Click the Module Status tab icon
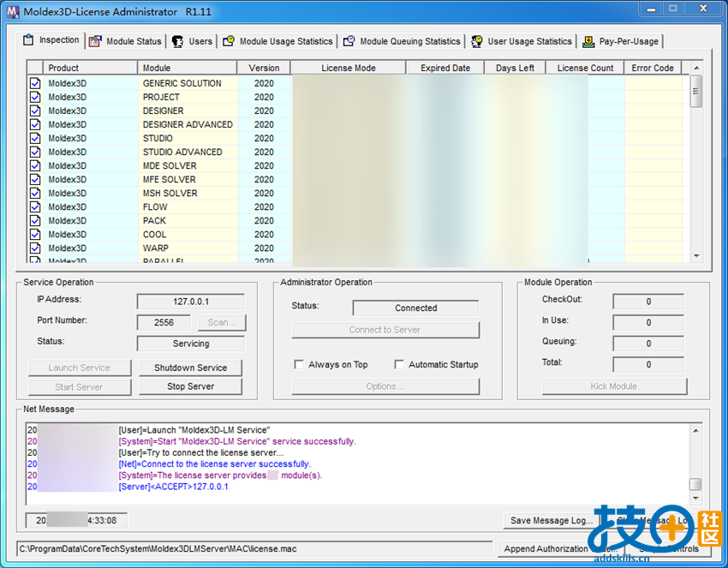Screen dimensions: 728x568 (x=95, y=41)
